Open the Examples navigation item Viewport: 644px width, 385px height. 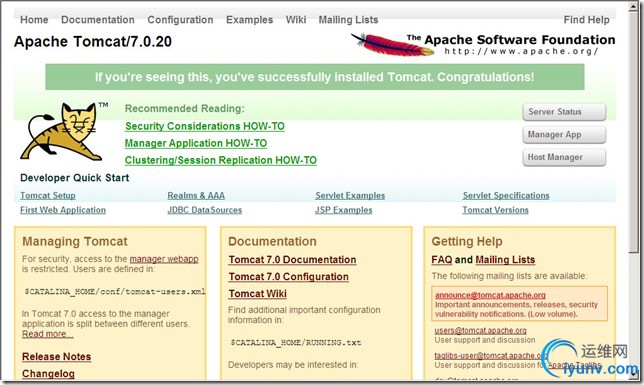click(x=249, y=20)
